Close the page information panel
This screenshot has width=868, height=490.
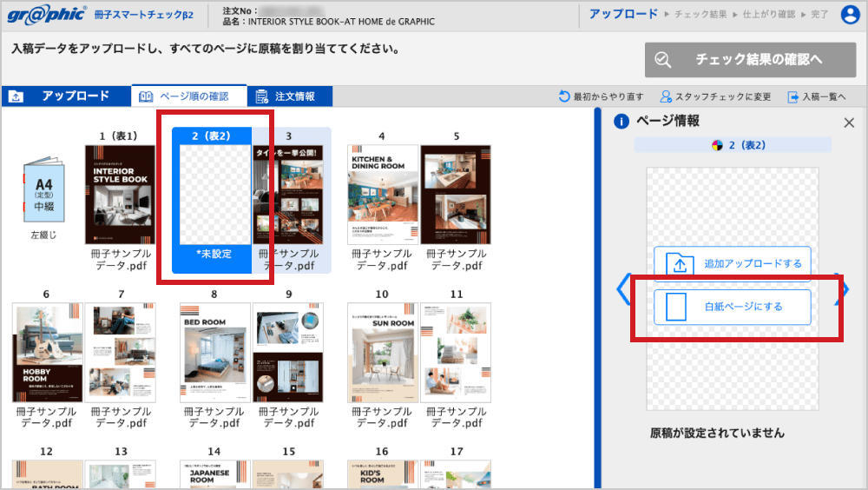click(x=849, y=123)
